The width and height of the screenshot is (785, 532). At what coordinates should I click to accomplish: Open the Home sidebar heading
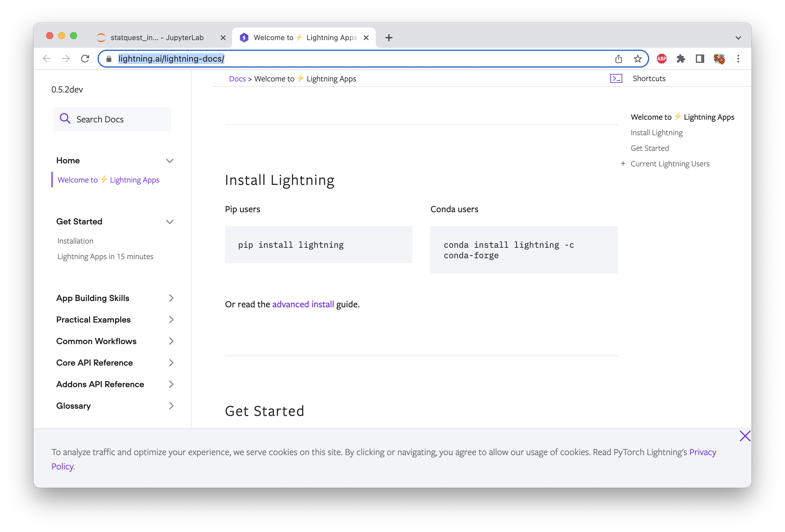pyautogui.click(x=68, y=160)
